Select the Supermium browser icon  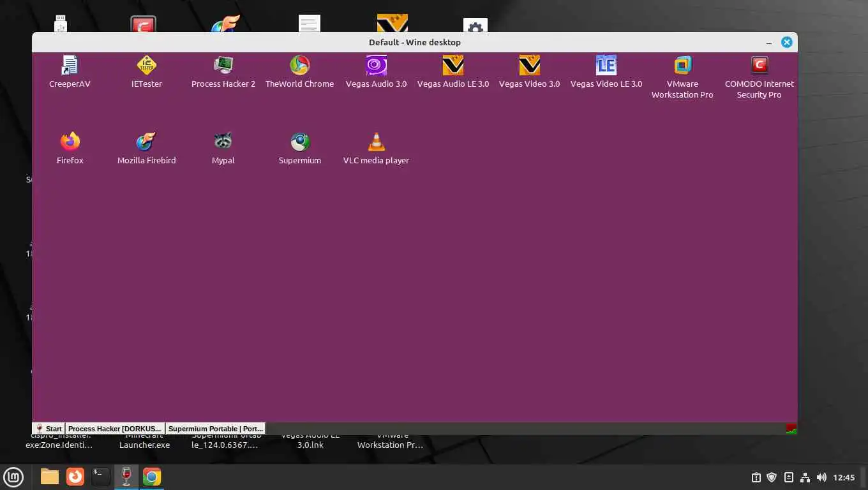click(x=299, y=142)
